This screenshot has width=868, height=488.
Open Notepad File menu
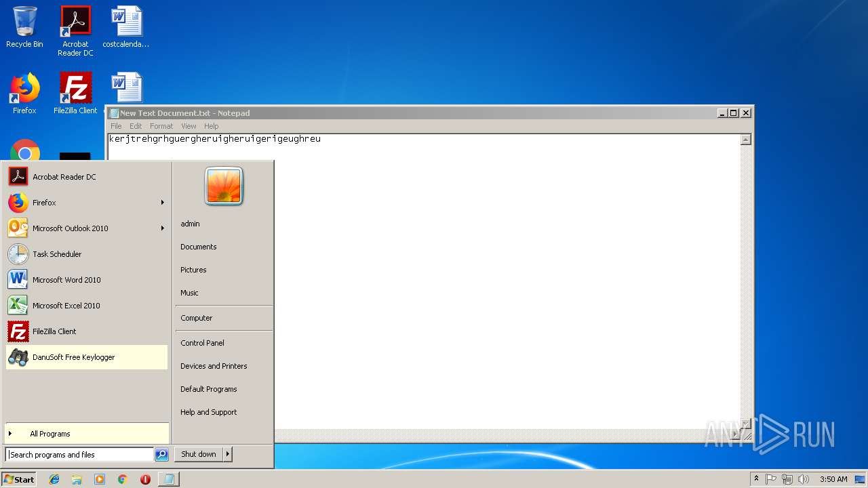116,126
